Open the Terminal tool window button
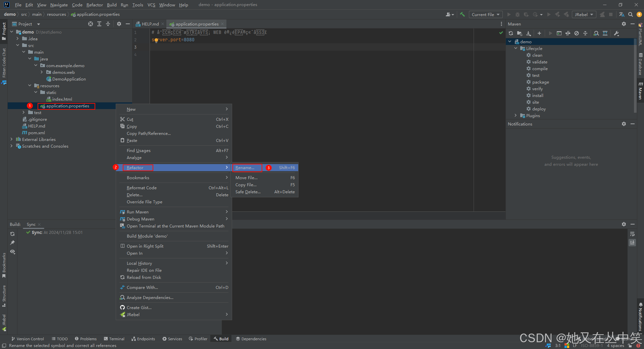Viewport: 644px width, 349px height. click(114, 339)
